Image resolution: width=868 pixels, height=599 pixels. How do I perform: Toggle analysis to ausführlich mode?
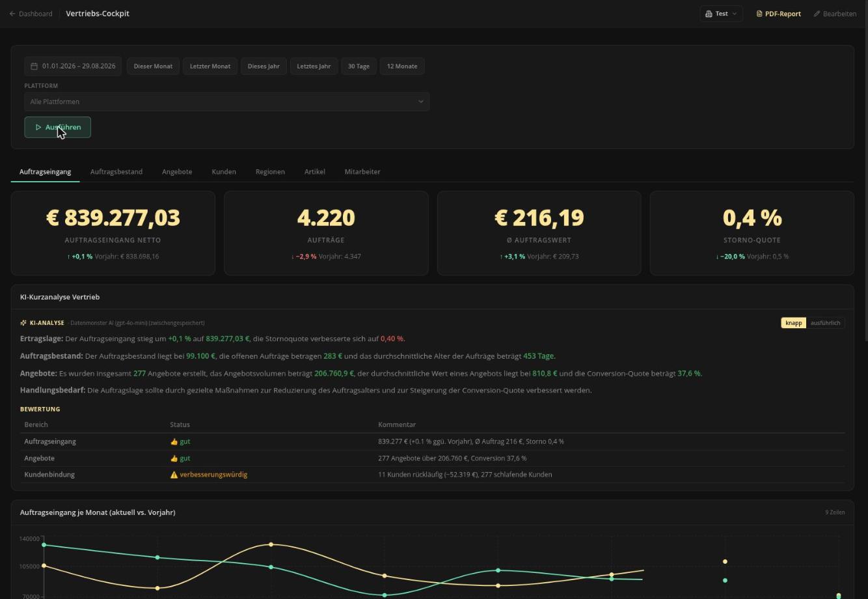[x=825, y=323]
